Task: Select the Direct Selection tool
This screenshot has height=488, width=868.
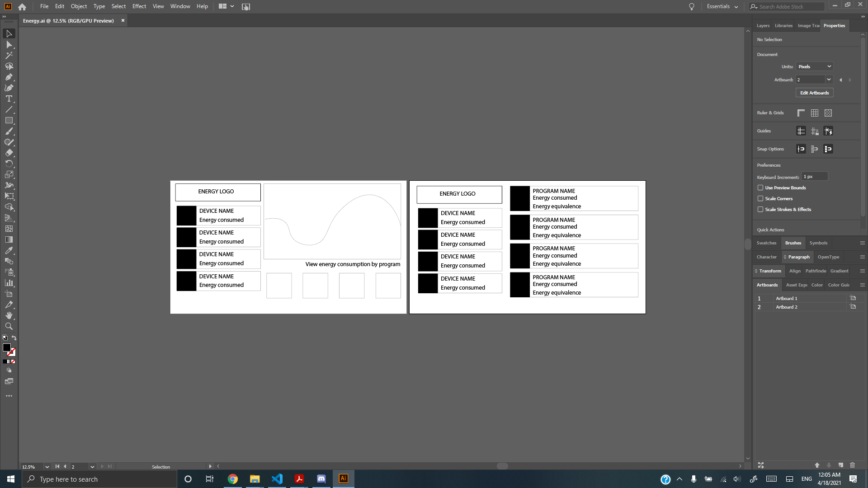Action: pyautogui.click(x=9, y=45)
